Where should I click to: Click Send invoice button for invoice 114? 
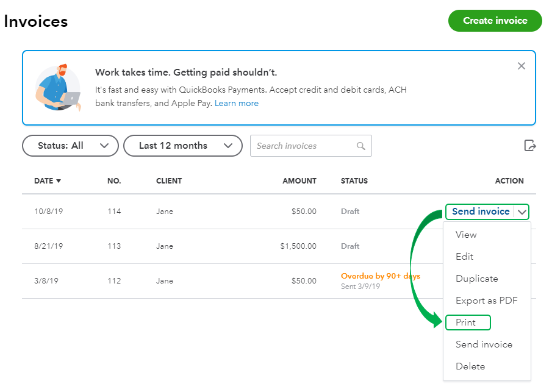pyautogui.click(x=481, y=212)
